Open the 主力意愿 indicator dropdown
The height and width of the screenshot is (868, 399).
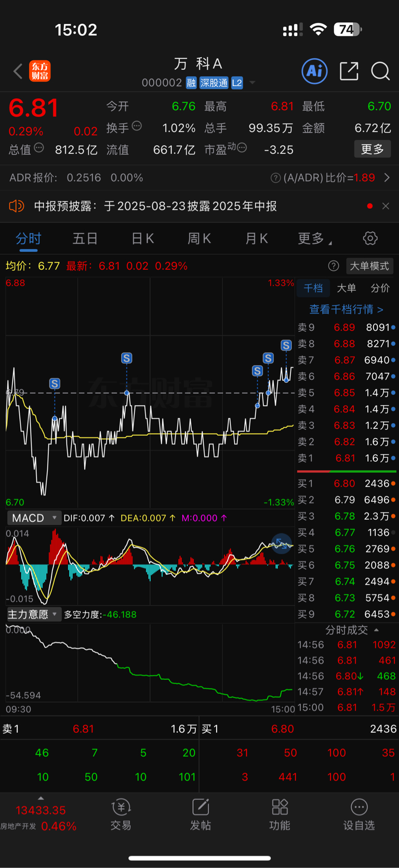pos(34,614)
